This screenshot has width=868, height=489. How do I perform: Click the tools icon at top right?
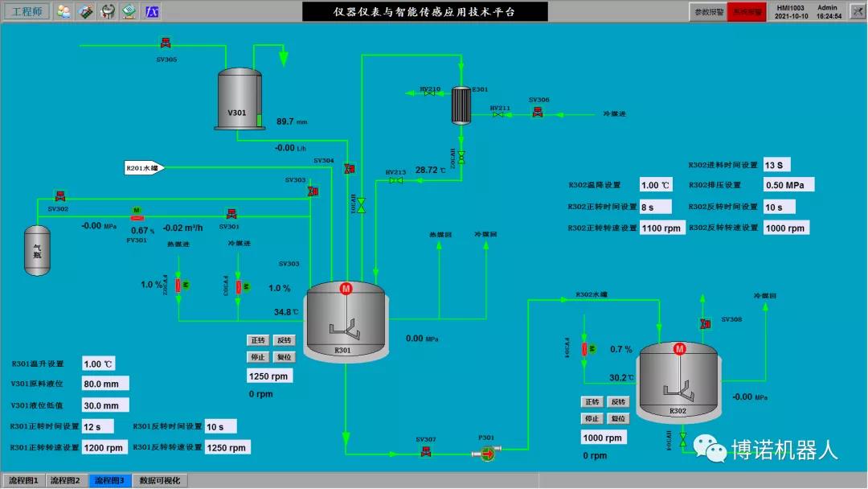point(856,12)
